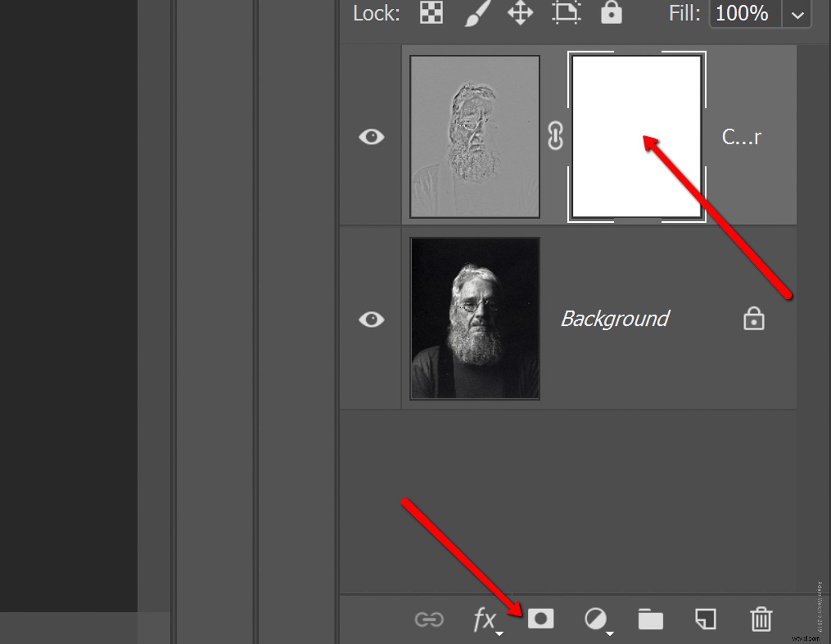Add a layer mask from the panel bottom
The height and width of the screenshot is (644, 831).
(541, 620)
